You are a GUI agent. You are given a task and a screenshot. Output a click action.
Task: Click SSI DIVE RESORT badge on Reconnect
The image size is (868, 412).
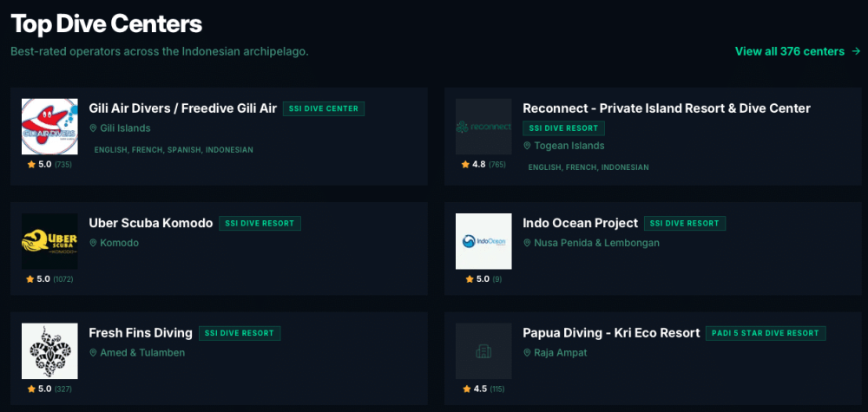pos(564,128)
